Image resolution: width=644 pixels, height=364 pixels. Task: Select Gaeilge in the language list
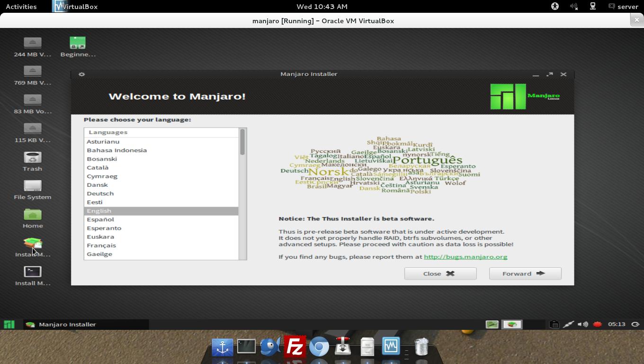pyautogui.click(x=161, y=254)
